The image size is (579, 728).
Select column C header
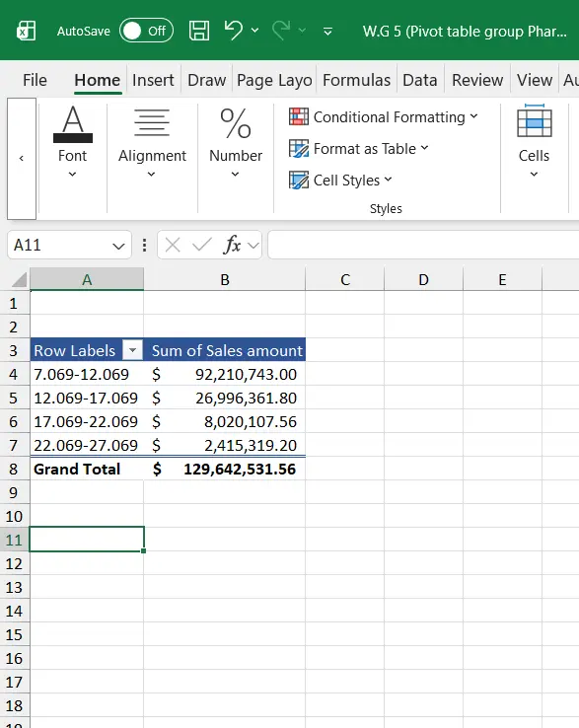(345, 279)
